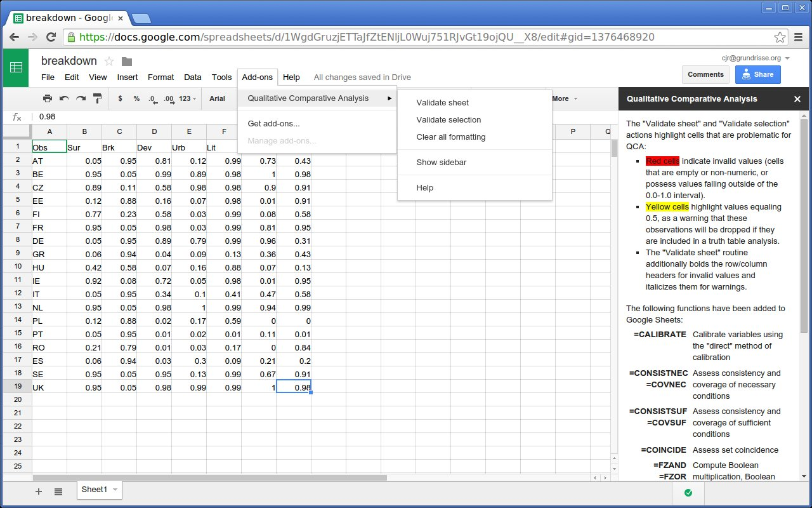This screenshot has height=508, width=812.
Task: Format as currency with dollar icon
Action: pos(121,98)
